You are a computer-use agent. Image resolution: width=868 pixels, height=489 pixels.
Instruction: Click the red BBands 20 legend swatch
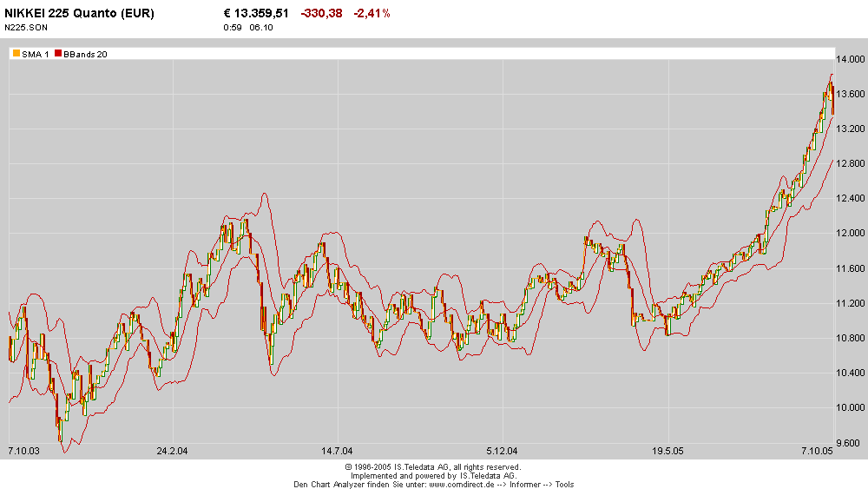click(58, 54)
